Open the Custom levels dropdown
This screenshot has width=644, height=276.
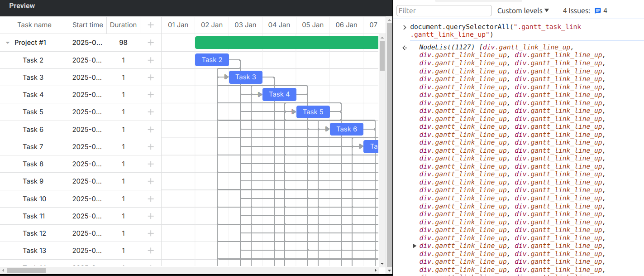(x=523, y=11)
